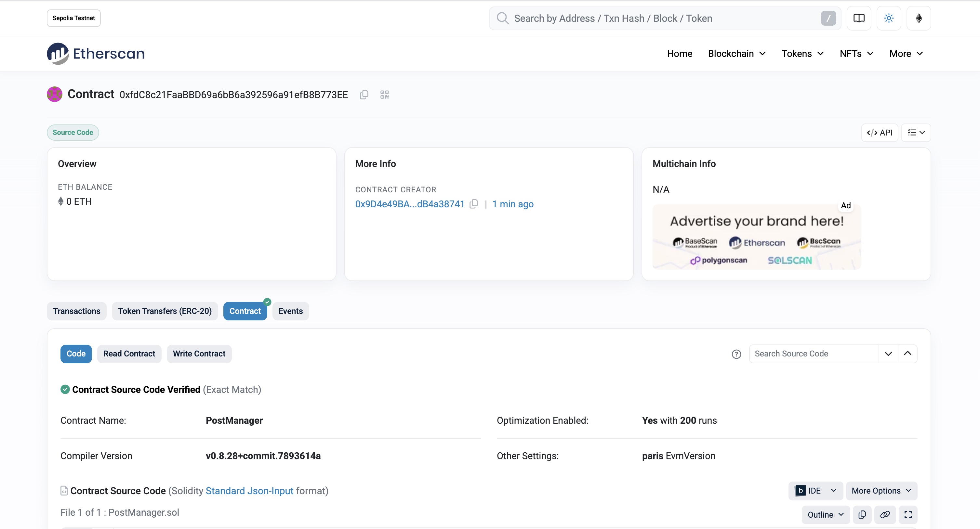Switch to Transactions tab
The height and width of the screenshot is (529, 980).
[77, 311]
